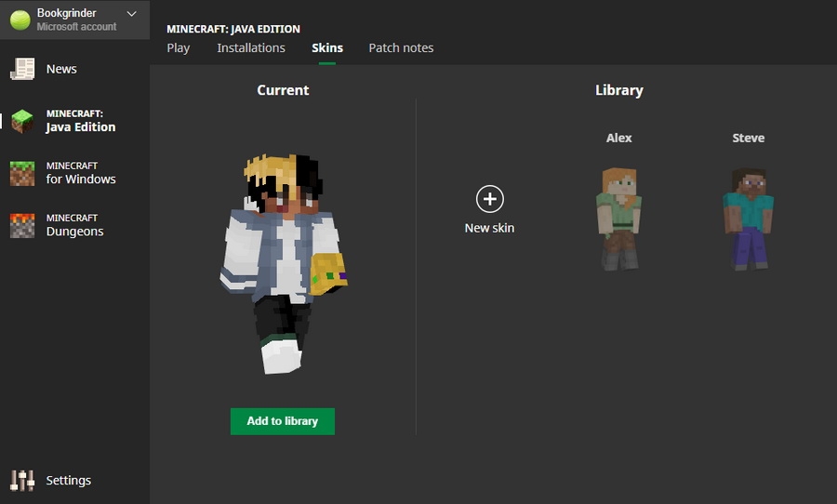The width and height of the screenshot is (837, 504).
Task: Choose the Alex skin thumbnail
Action: (619, 219)
